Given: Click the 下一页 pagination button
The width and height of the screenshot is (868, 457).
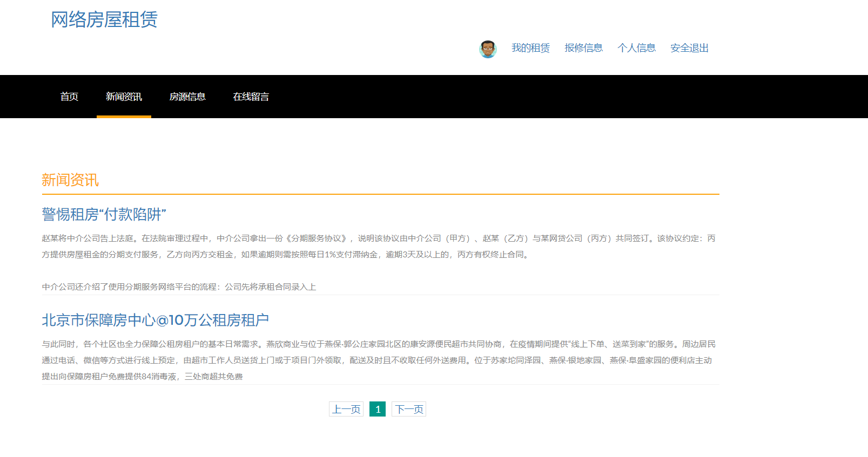Looking at the screenshot, I should pyautogui.click(x=409, y=409).
